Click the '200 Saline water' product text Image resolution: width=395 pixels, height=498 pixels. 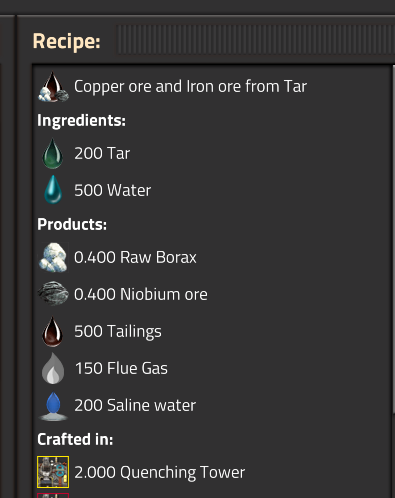pyautogui.click(x=135, y=405)
